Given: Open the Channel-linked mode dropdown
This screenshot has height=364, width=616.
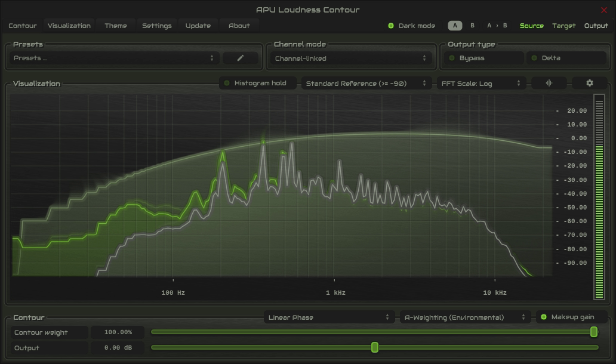Looking at the screenshot, I should click(350, 58).
